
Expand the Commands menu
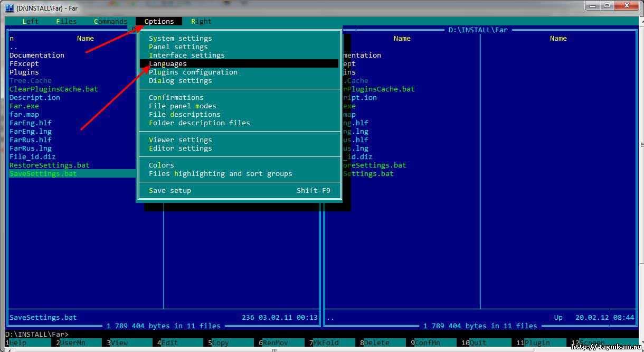coord(110,22)
